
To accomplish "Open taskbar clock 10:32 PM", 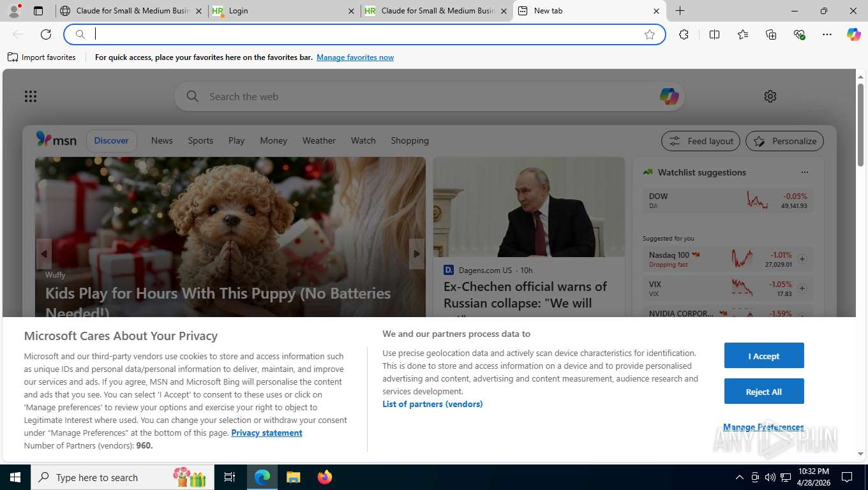I will pos(813,477).
